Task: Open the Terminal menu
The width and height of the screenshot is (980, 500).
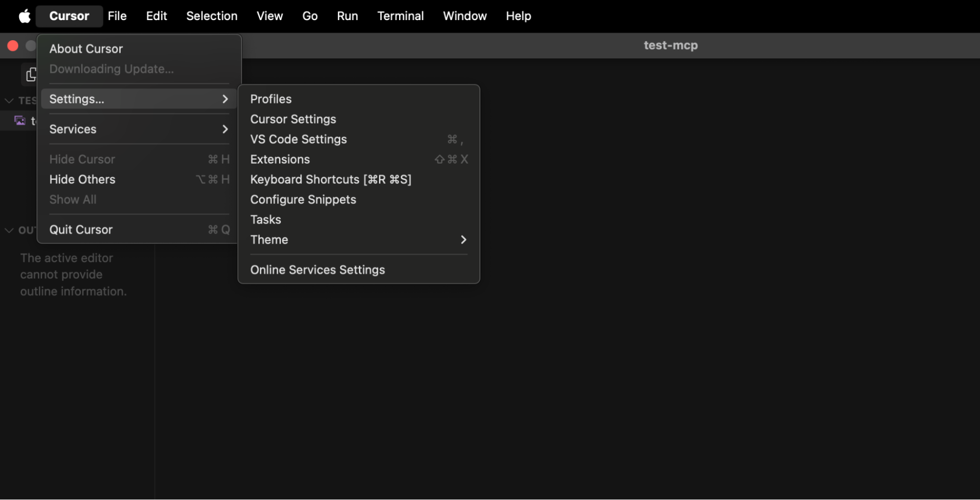Action: [x=401, y=16]
